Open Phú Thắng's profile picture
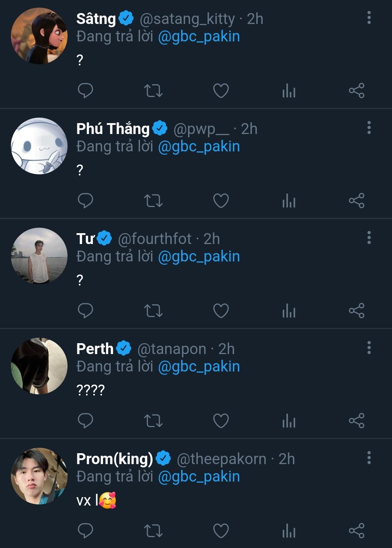This screenshot has height=548, width=392. [39, 146]
